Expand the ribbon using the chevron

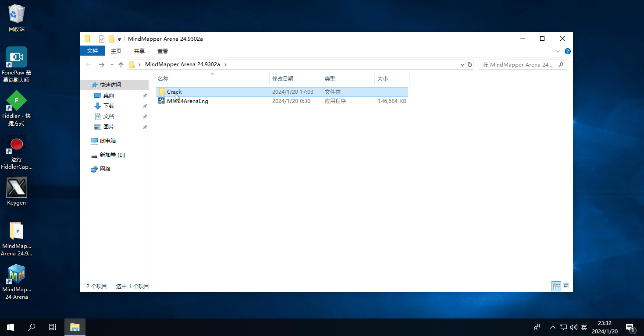(x=558, y=51)
